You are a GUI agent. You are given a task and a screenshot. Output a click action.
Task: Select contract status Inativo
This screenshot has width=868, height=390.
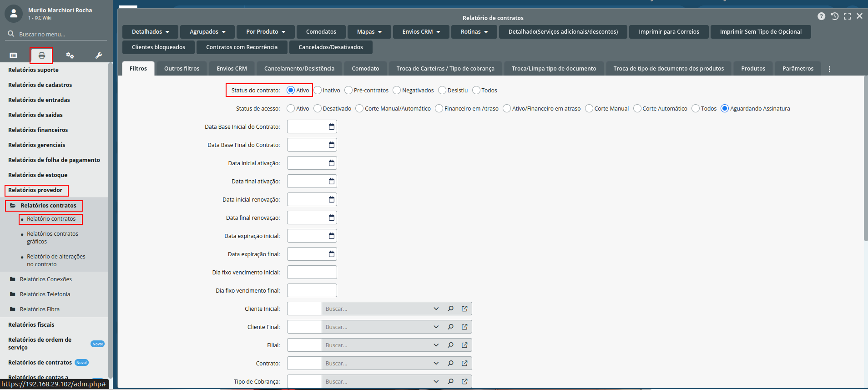[318, 90]
